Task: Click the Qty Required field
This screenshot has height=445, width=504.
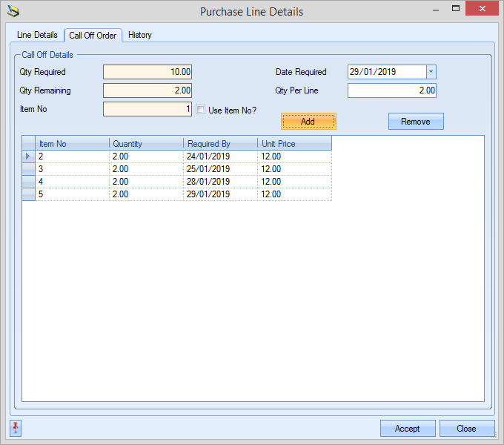Action: point(147,72)
